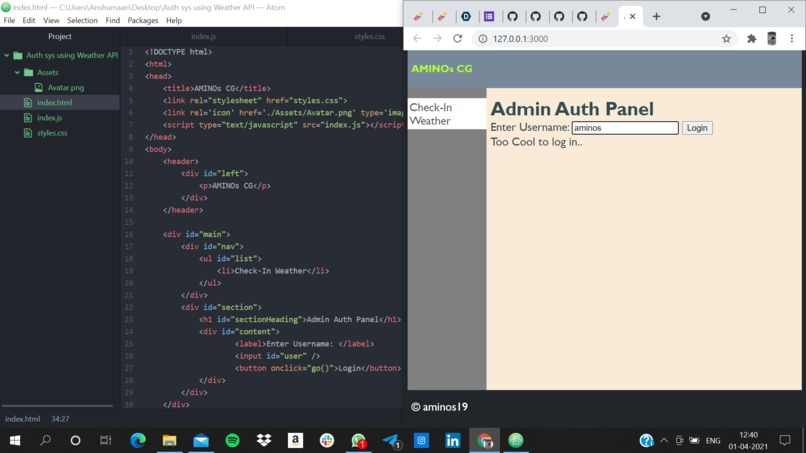The image size is (806, 453).
Task: Open the Chrome profile avatar
Action: point(772,39)
